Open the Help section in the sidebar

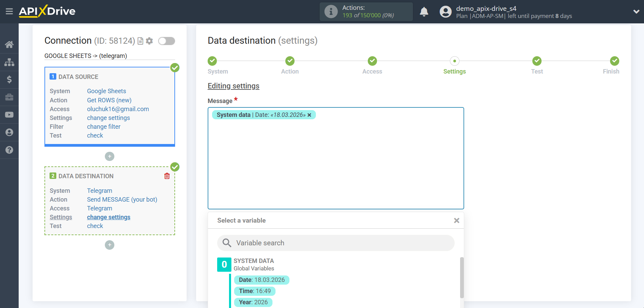point(9,150)
